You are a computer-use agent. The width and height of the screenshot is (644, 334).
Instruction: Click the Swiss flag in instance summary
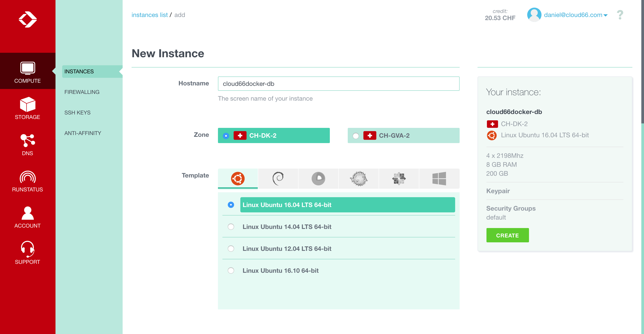(x=492, y=124)
